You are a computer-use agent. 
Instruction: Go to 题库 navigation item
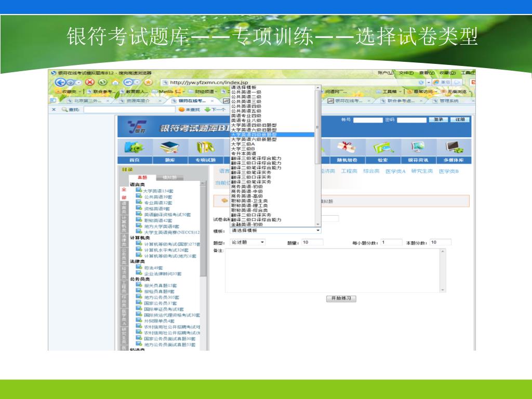(x=170, y=160)
